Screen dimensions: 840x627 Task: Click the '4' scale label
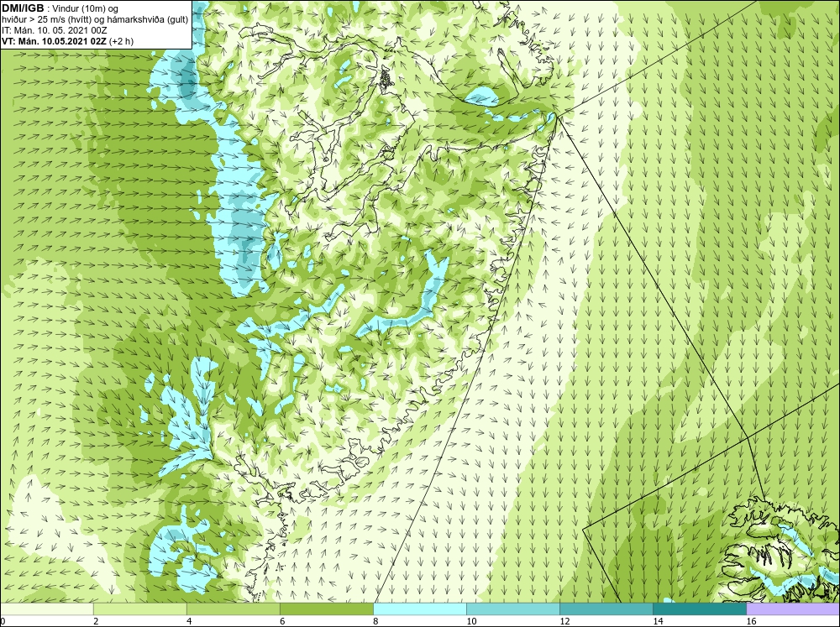(189, 621)
